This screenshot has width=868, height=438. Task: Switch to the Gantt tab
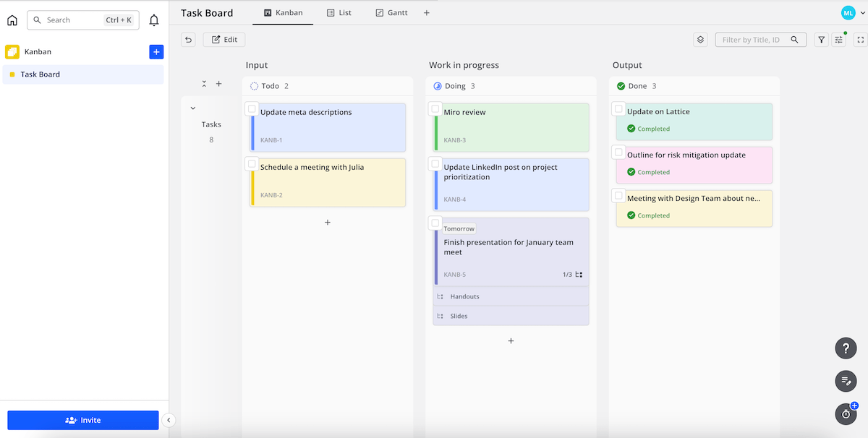[x=391, y=12]
